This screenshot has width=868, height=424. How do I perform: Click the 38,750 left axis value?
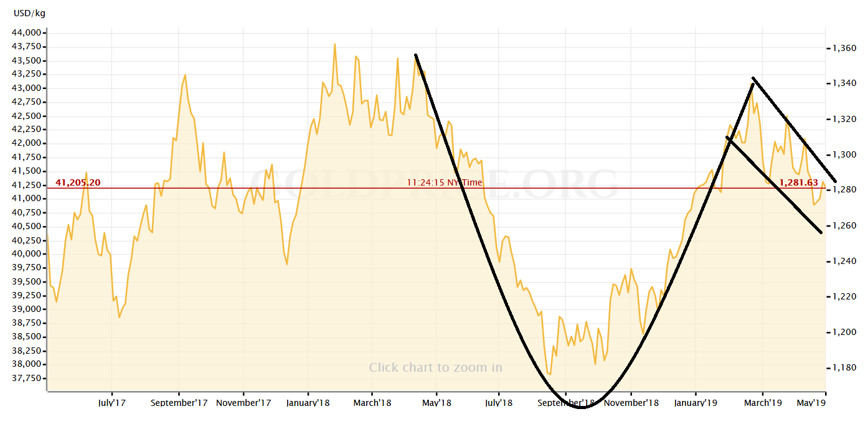coord(27,323)
